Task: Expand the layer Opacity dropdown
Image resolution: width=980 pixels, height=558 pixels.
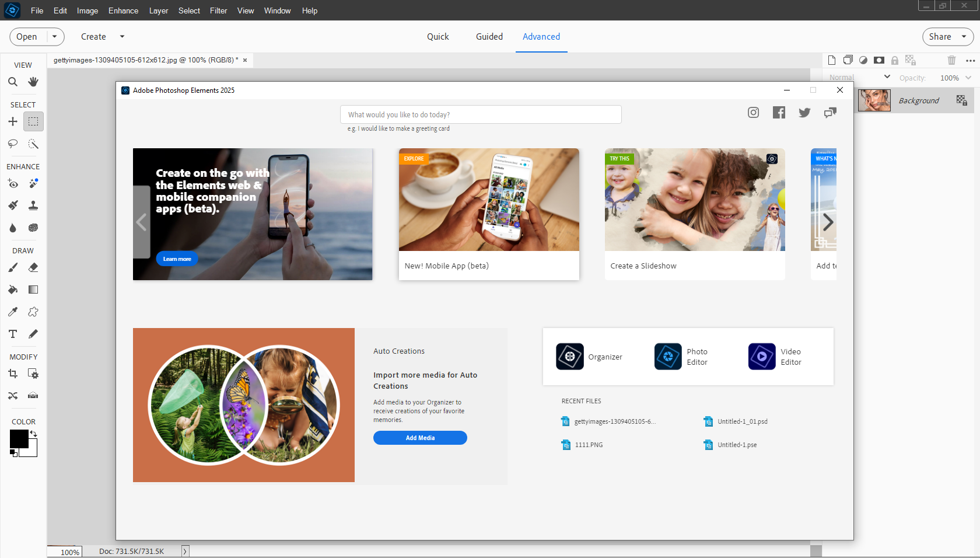Action: (968, 78)
